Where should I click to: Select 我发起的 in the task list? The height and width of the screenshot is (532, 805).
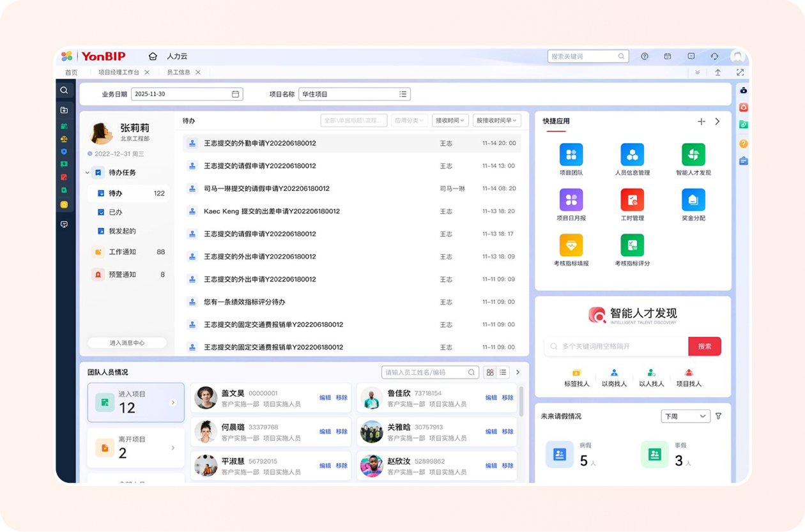click(128, 231)
